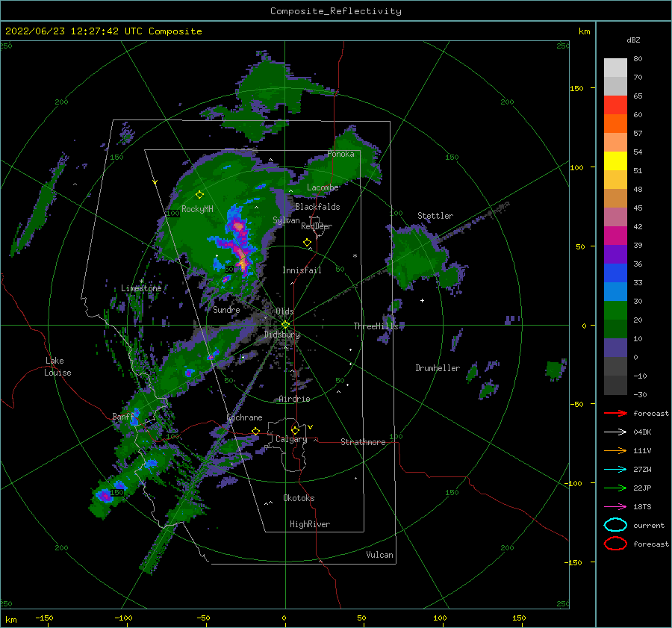Click the Olds label

click(x=284, y=311)
